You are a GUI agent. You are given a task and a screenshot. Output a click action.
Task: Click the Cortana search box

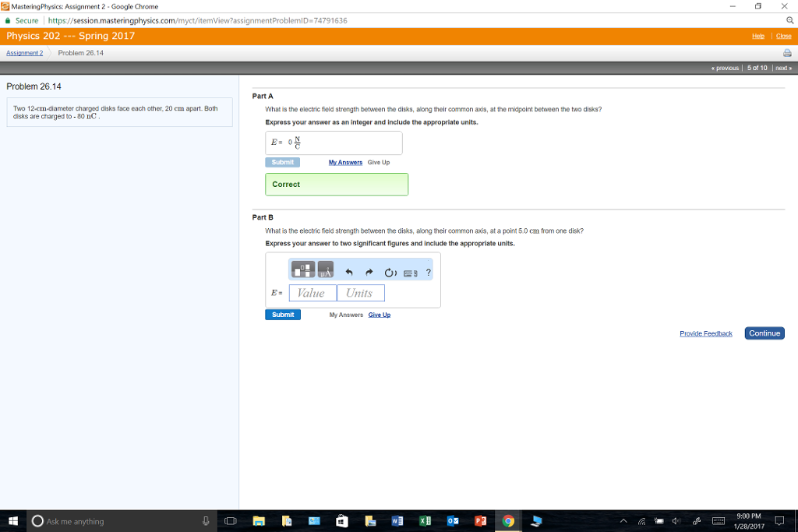121,521
